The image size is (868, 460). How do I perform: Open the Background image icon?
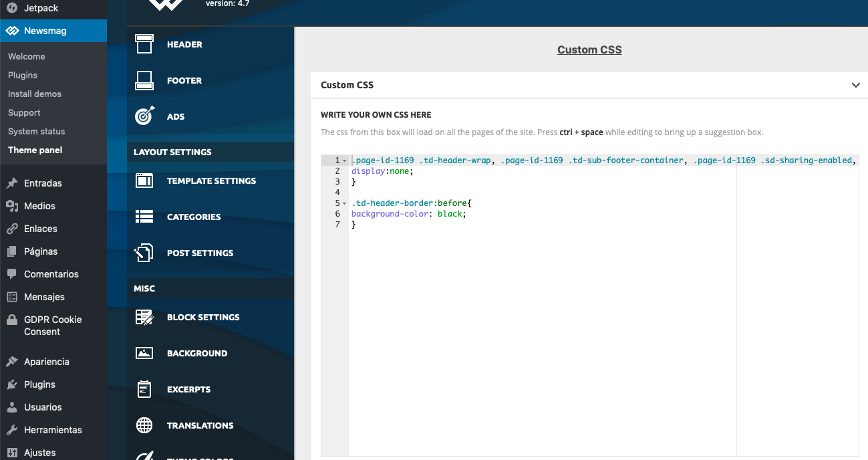(144, 353)
